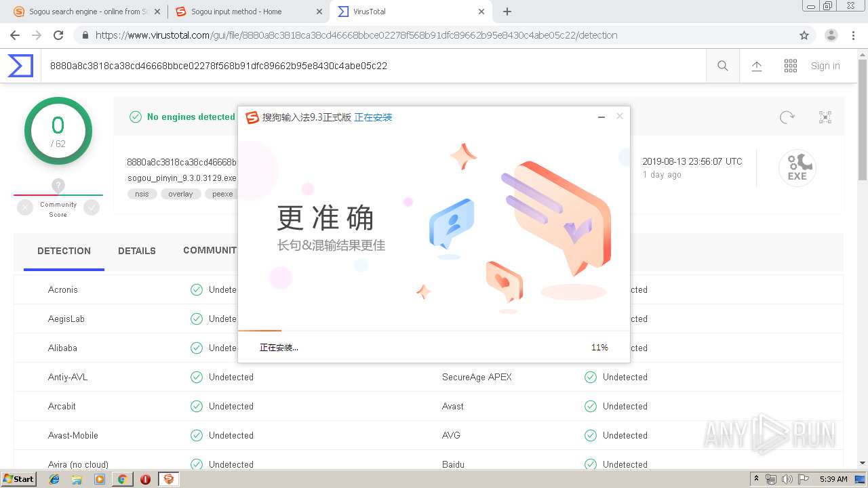Click the hash search input field

pyautogui.click(x=373, y=66)
